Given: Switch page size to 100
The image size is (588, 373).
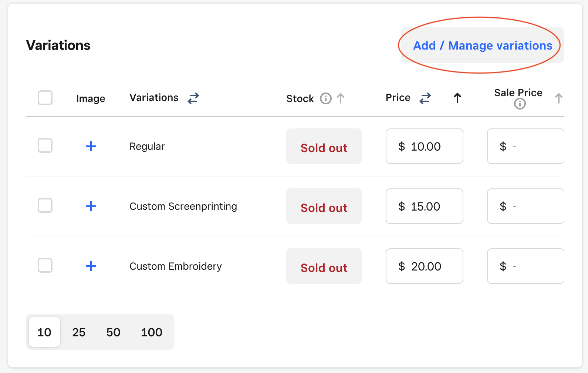Looking at the screenshot, I should [152, 332].
